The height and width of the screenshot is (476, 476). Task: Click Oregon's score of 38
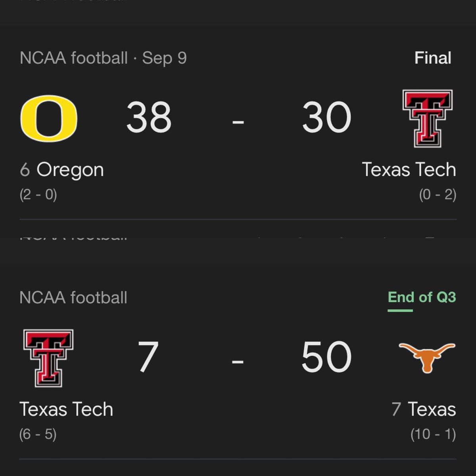pyautogui.click(x=149, y=117)
